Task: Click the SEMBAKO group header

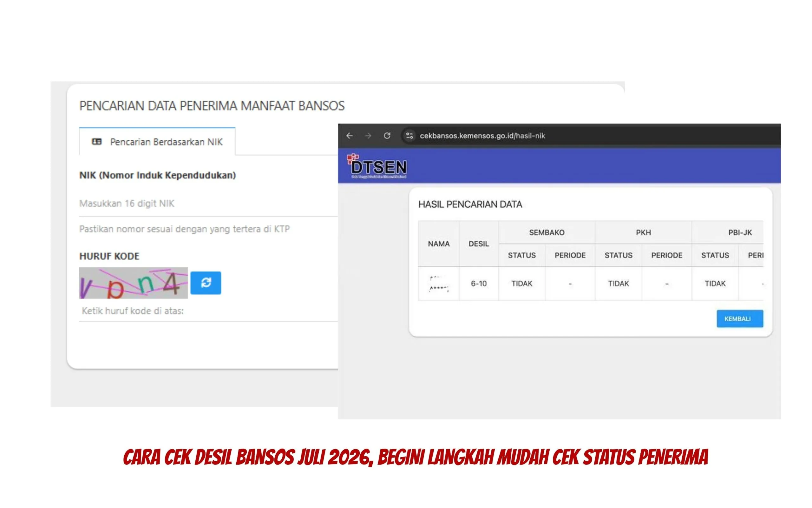Action: pos(547,232)
